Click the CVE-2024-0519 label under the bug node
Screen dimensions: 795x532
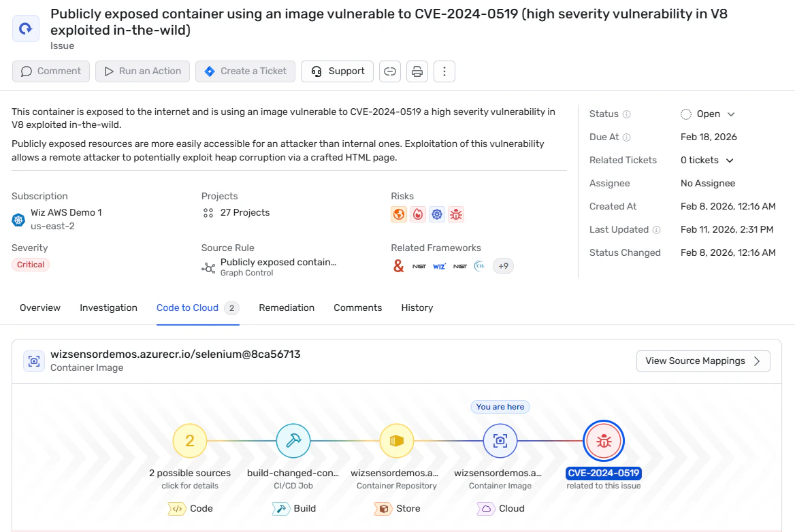click(x=603, y=473)
